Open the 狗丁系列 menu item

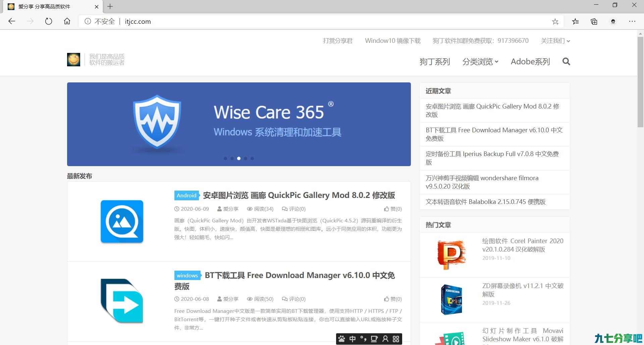435,62
